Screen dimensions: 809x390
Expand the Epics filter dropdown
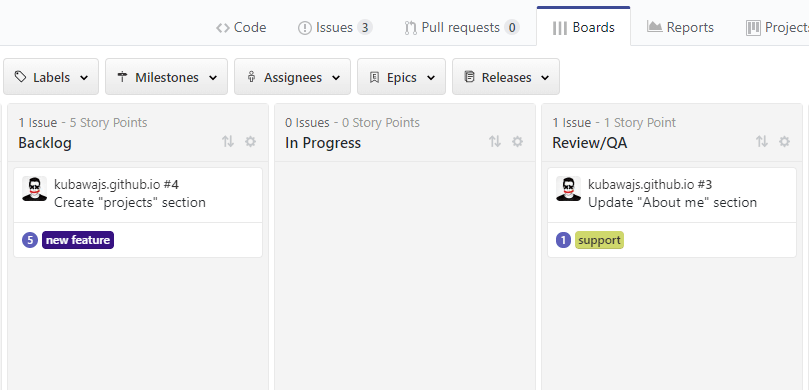click(401, 77)
